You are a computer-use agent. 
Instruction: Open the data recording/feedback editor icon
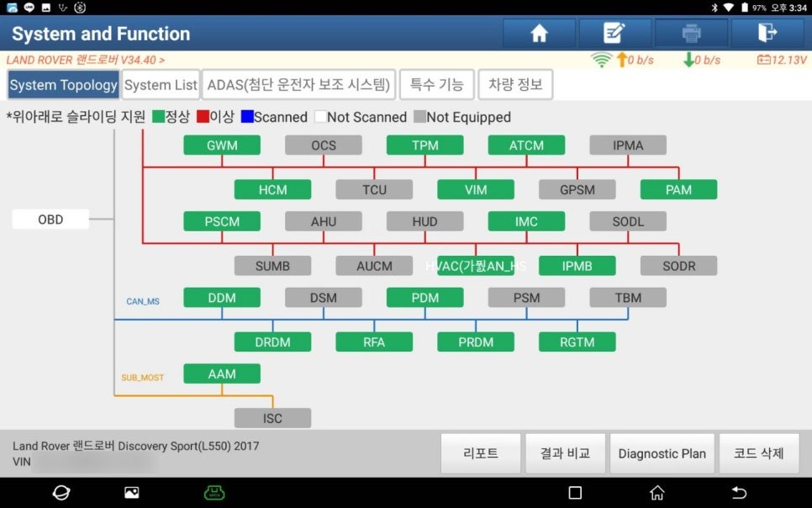pyautogui.click(x=614, y=33)
